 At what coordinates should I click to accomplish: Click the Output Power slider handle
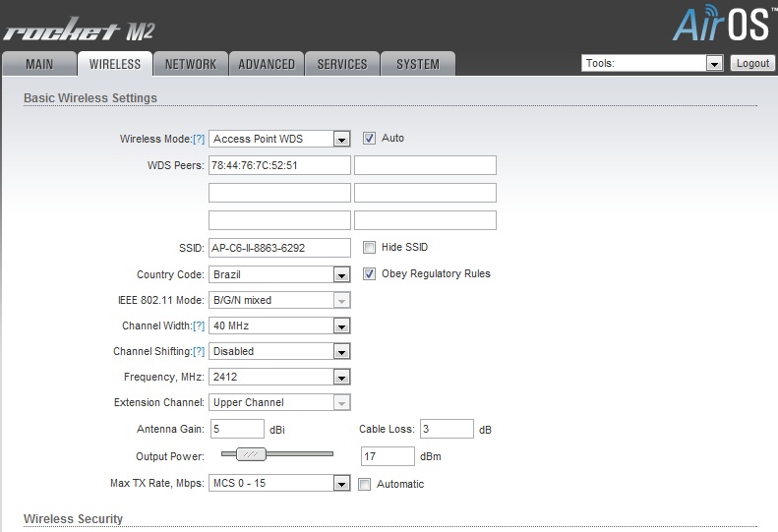pyautogui.click(x=251, y=454)
